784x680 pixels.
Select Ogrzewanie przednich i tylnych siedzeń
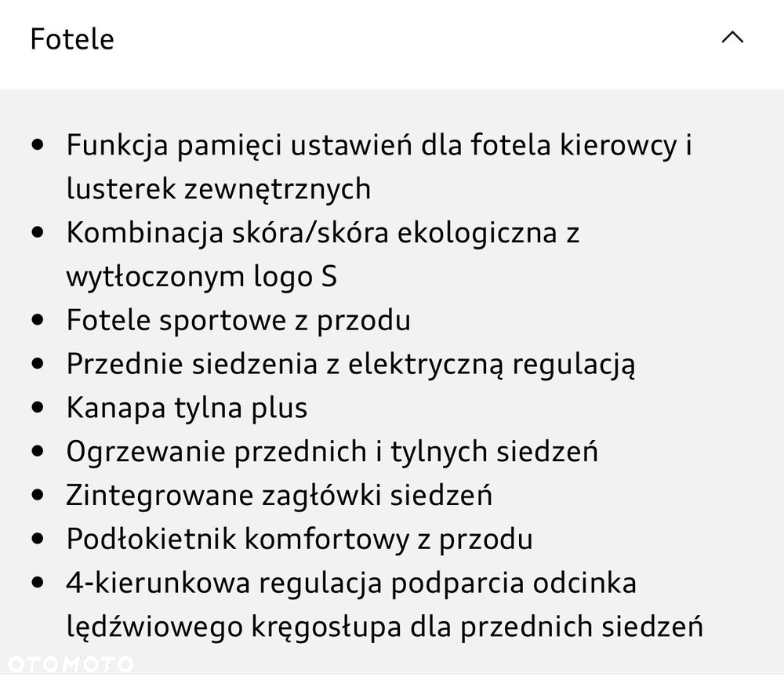(x=332, y=452)
